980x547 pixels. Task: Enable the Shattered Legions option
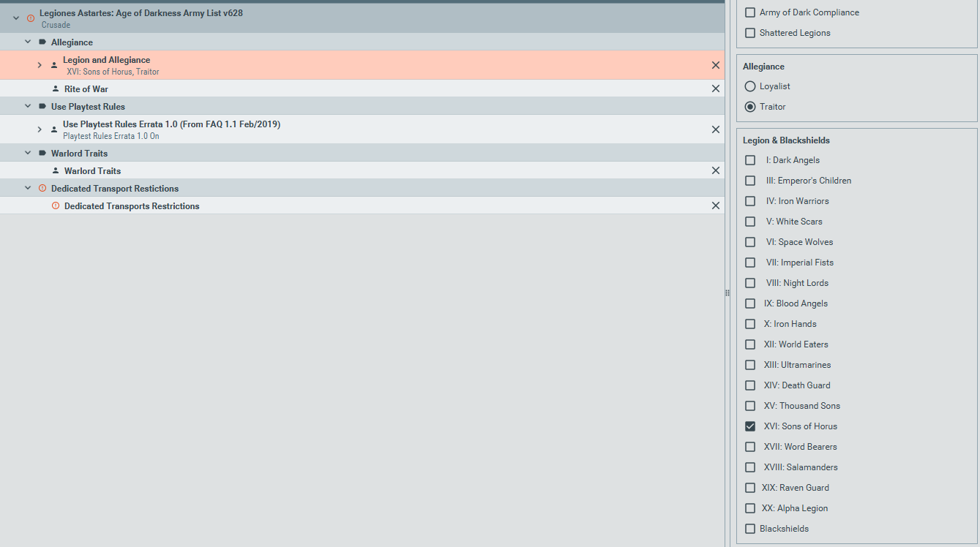(x=750, y=33)
